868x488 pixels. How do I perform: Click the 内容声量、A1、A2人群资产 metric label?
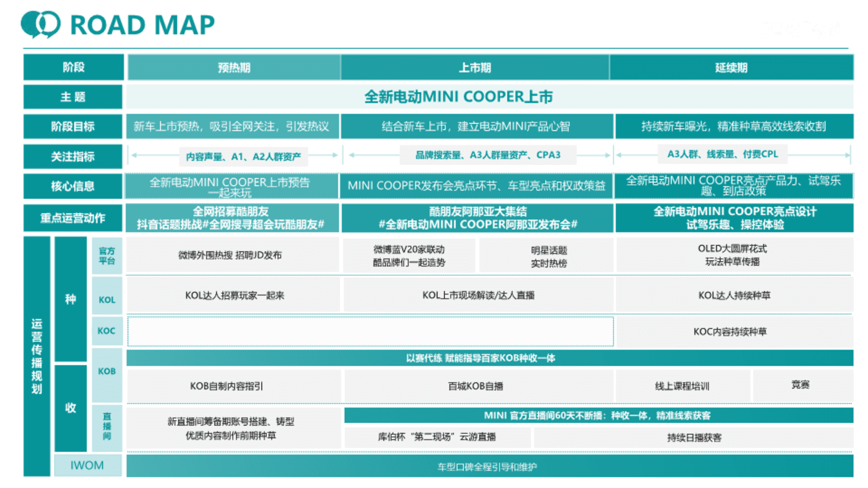pos(243,157)
